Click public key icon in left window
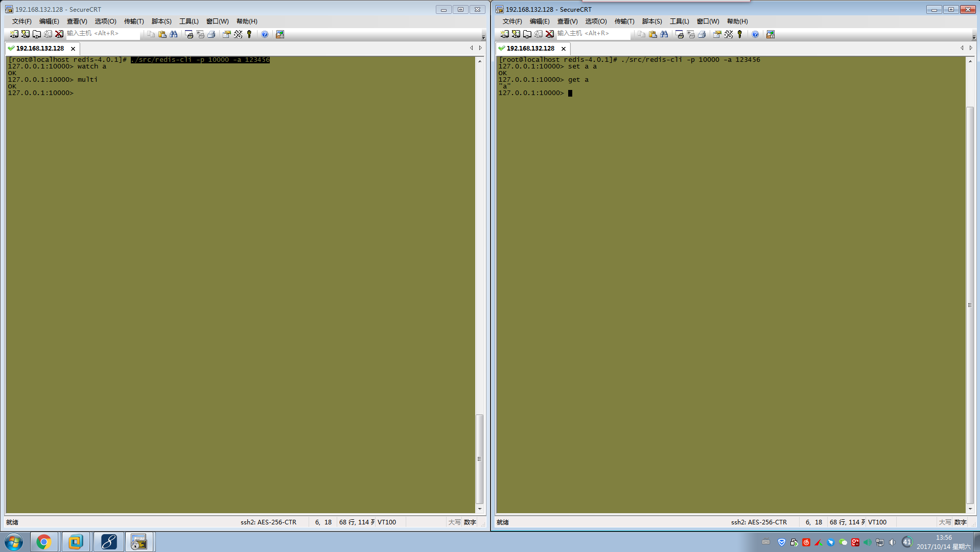Screen dimensions: 980x552 249,34
